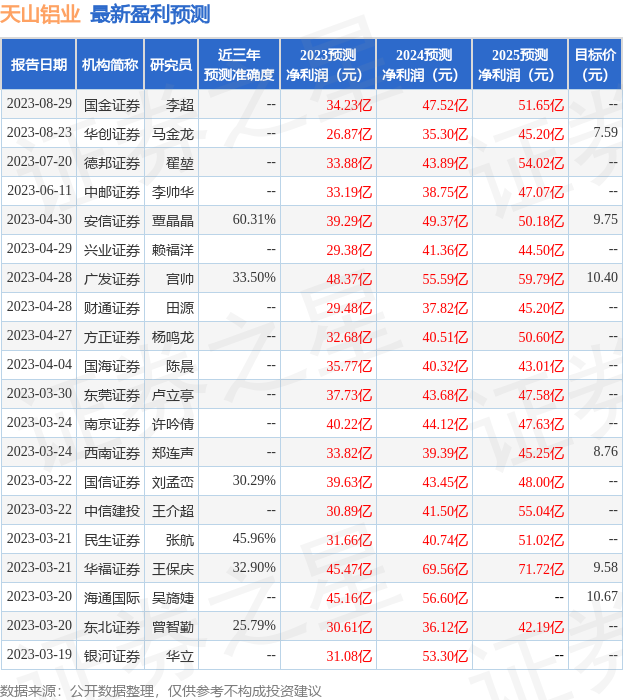Click the 南京证券 institution cell

[x=112, y=424]
